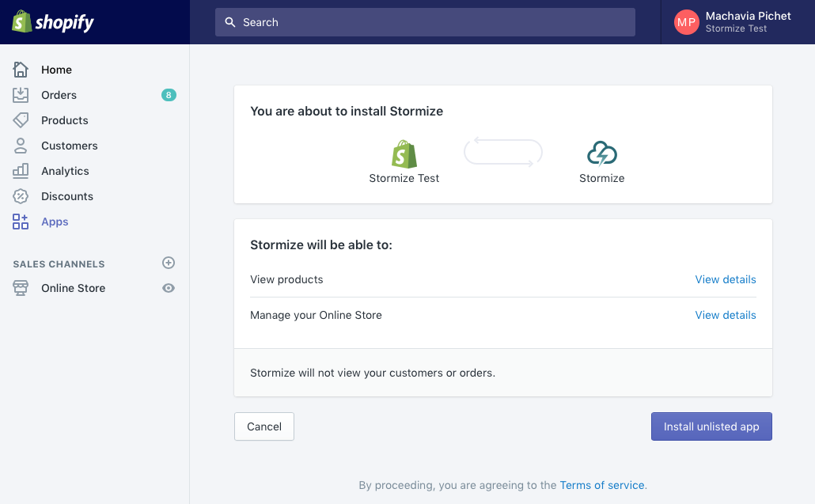
Task: Click the Online Store storefront icon
Action: click(21, 288)
